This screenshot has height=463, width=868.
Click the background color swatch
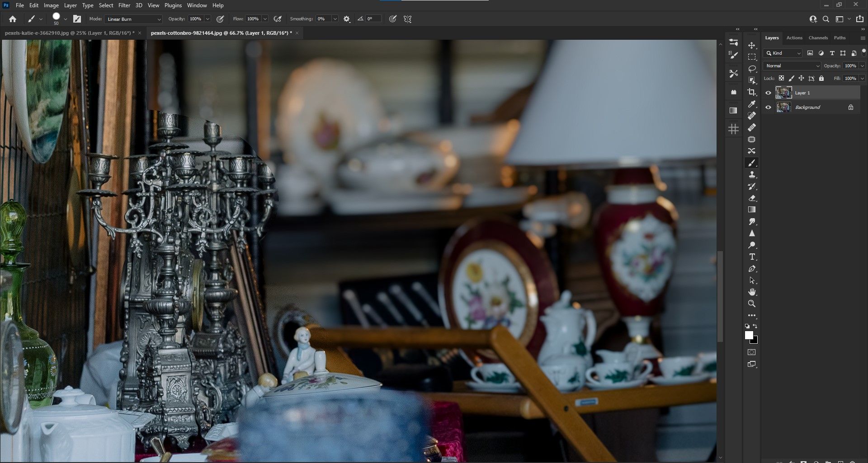(755, 341)
